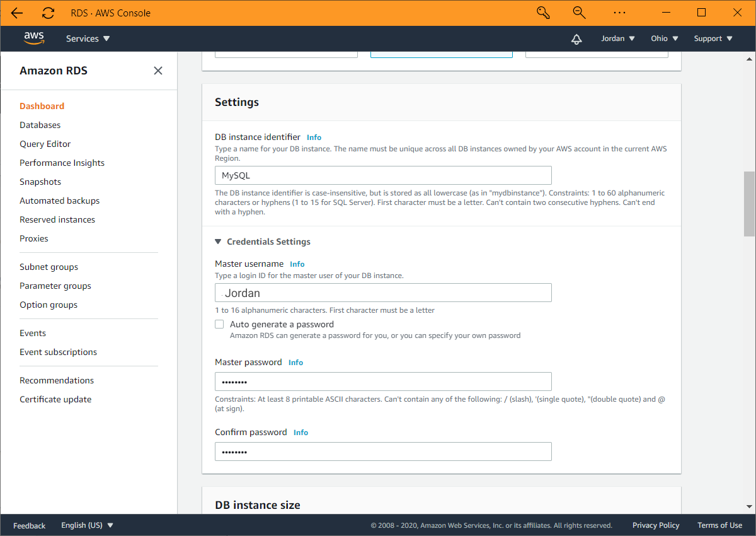Reload the page with refresh icon
The height and width of the screenshot is (536, 756).
tap(48, 13)
